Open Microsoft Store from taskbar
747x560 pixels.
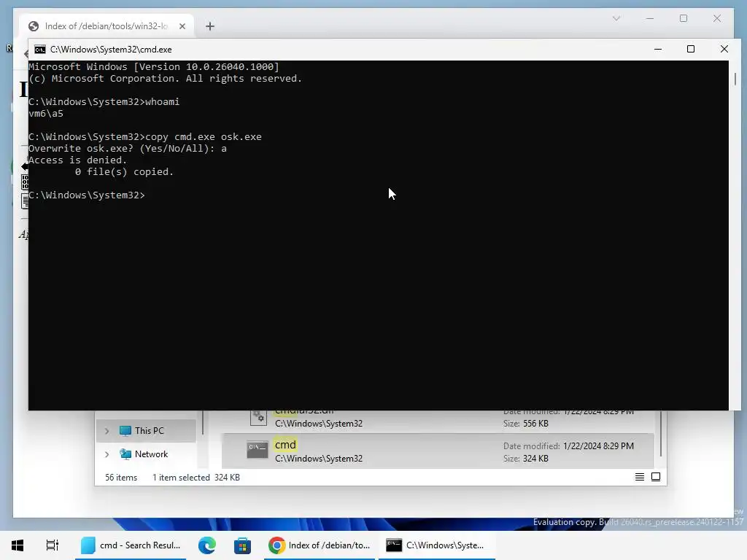tap(242, 545)
